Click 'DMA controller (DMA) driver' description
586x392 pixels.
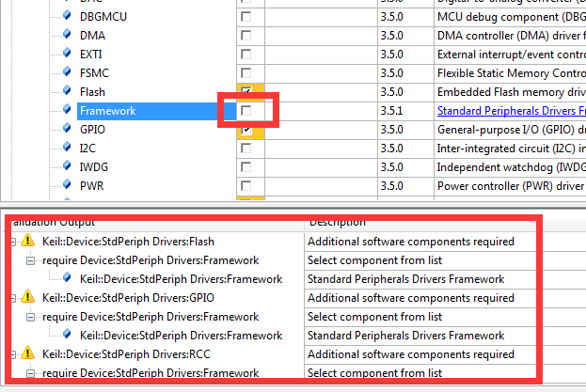512,36
